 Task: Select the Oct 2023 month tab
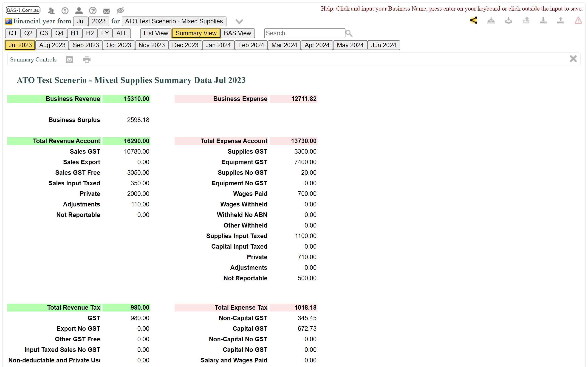[x=119, y=45]
